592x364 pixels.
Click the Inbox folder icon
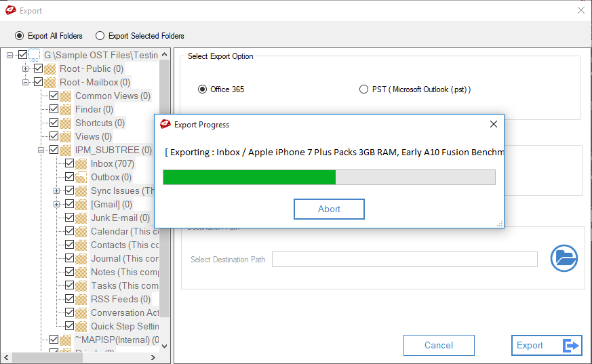click(x=81, y=164)
